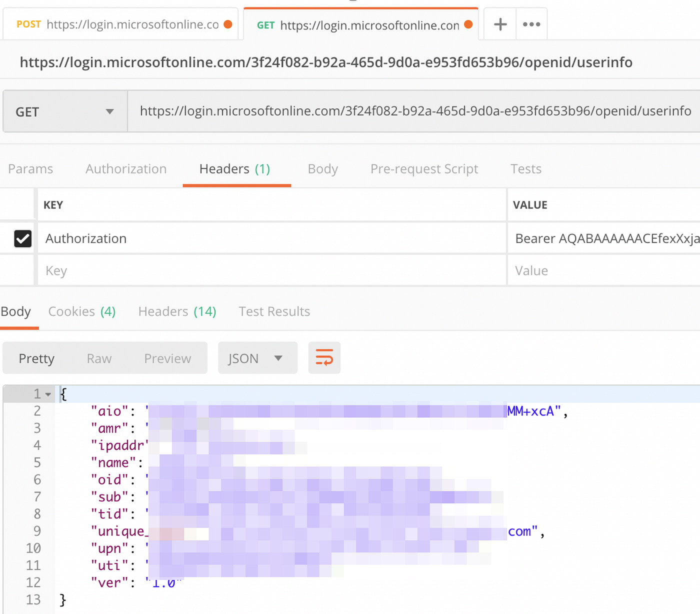Click the "sub" key in response
700x614 pixels.
tap(109, 497)
